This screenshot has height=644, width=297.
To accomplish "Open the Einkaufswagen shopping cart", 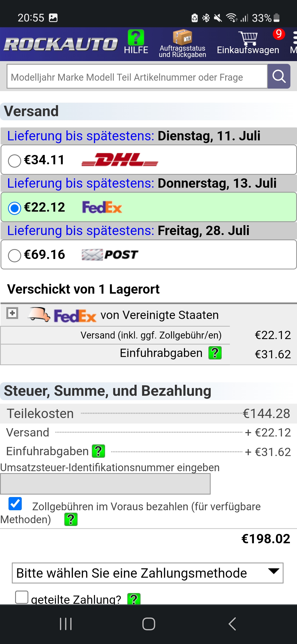I will pyautogui.click(x=248, y=39).
